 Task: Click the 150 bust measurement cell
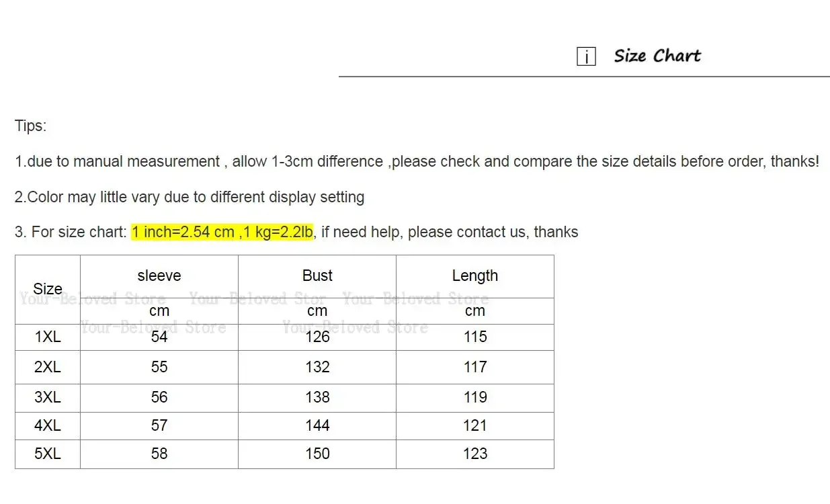click(317, 454)
